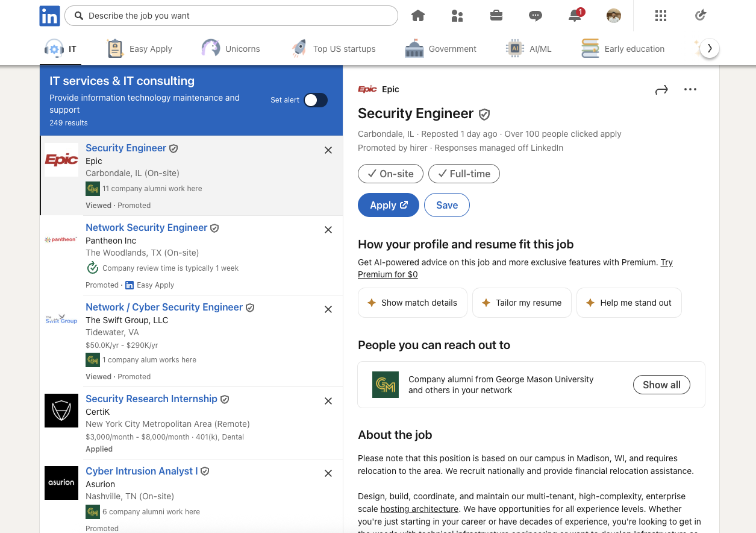Screen dimensions: 756x533
Task: Click Help me stand out
Action: point(629,303)
